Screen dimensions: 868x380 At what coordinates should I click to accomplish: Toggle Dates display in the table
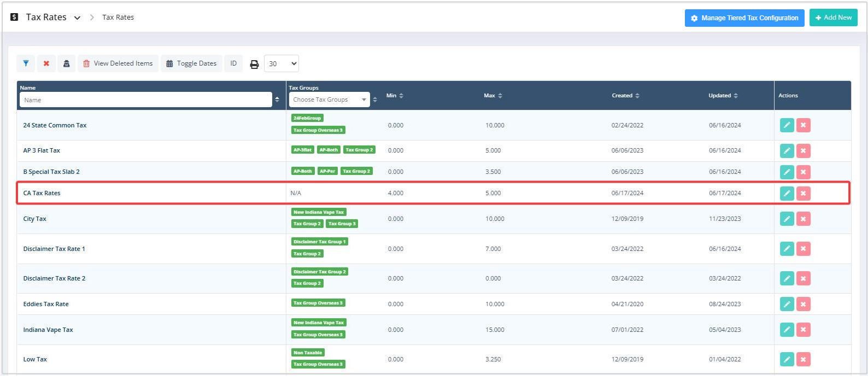(x=191, y=63)
